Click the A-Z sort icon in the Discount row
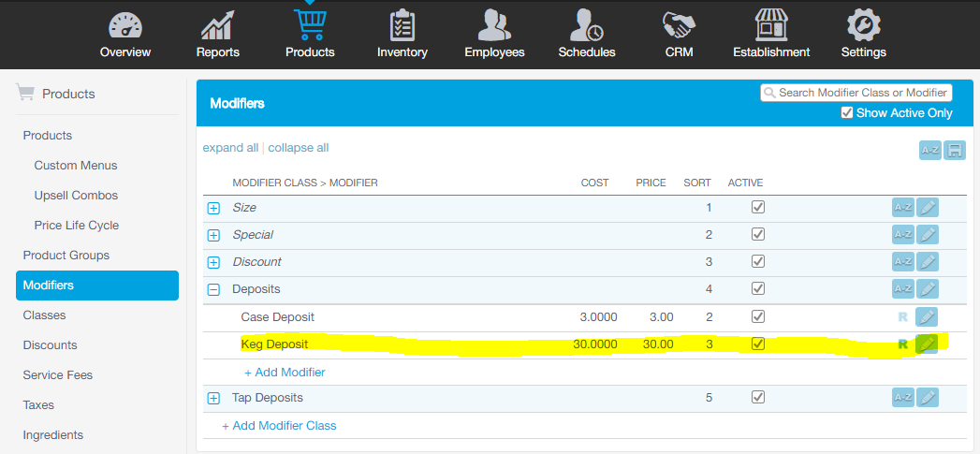980x454 pixels. click(902, 261)
